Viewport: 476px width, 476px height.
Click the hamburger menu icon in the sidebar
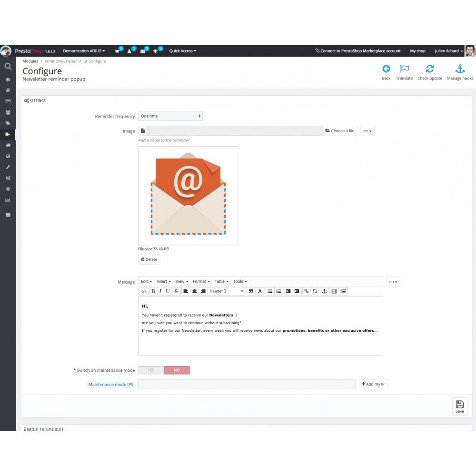tap(8, 215)
